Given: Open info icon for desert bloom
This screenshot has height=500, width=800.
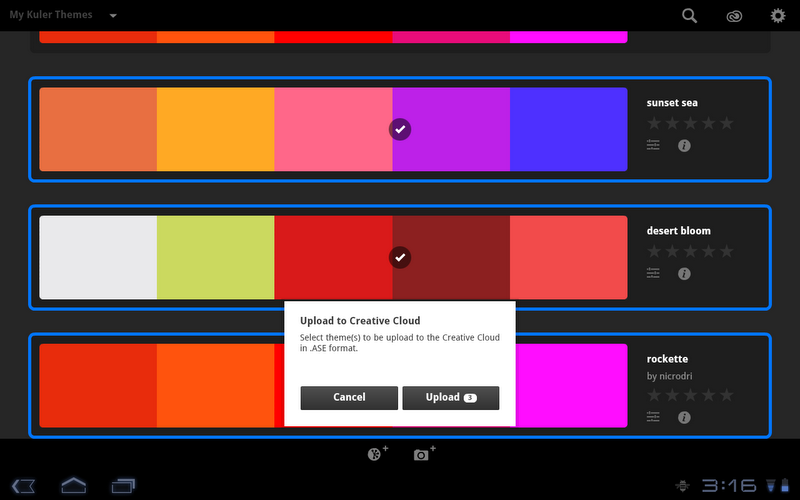Looking at the screenshot, I should tap(684, 274).
